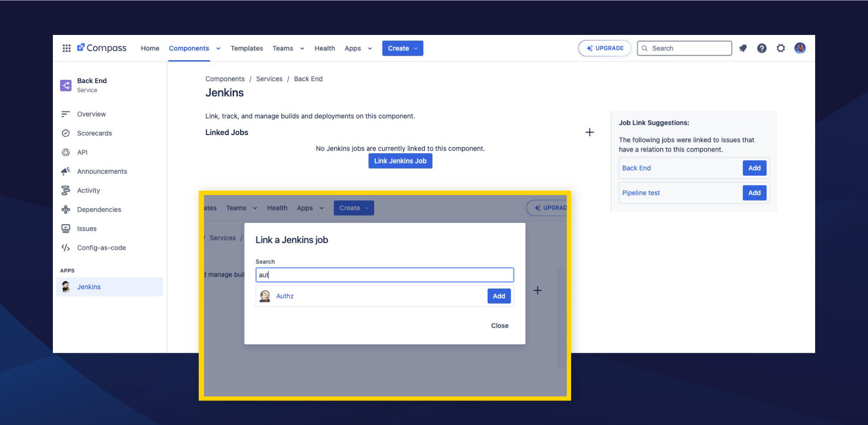Select Jenkins under Apps in sidebar

tap(110, 287)
